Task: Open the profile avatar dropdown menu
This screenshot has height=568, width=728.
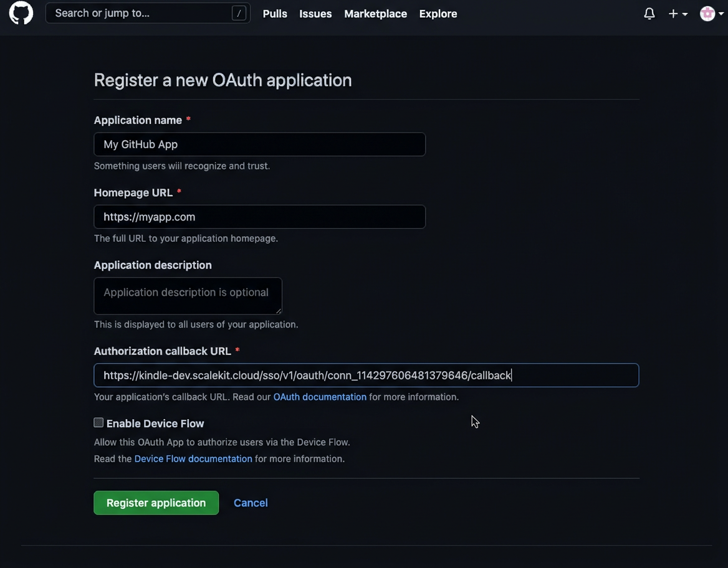Action: (x=720, y=14)
